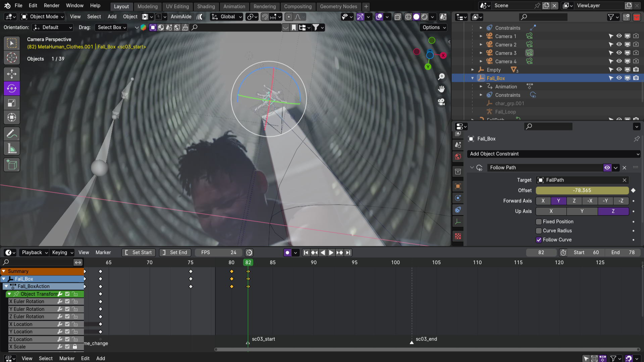Hide Camera 2 using its eye icon
The width and height of the screenshot is (644, 362).
(x=619, y=45)
